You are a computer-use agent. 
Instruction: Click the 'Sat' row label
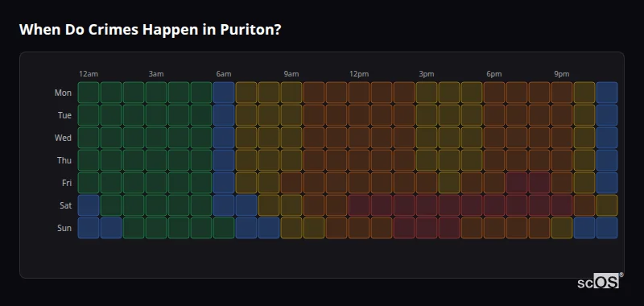(66, 205)
